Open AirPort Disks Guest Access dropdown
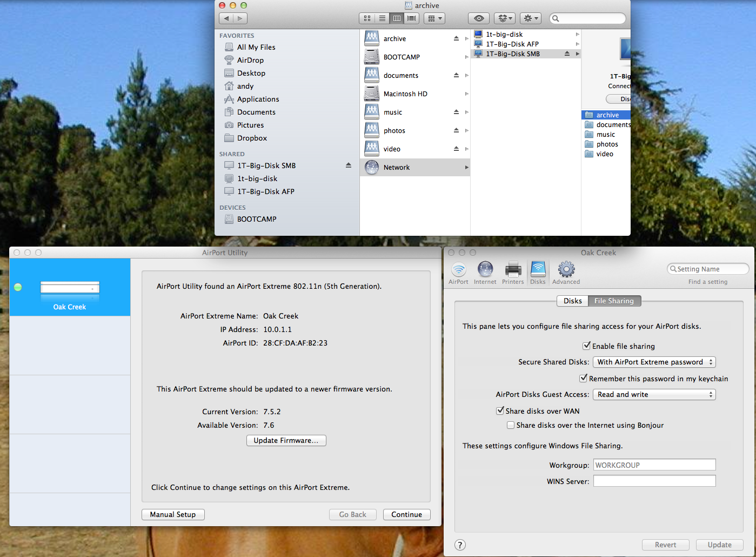Screen dimensions: 756x557 click(654, 394)
